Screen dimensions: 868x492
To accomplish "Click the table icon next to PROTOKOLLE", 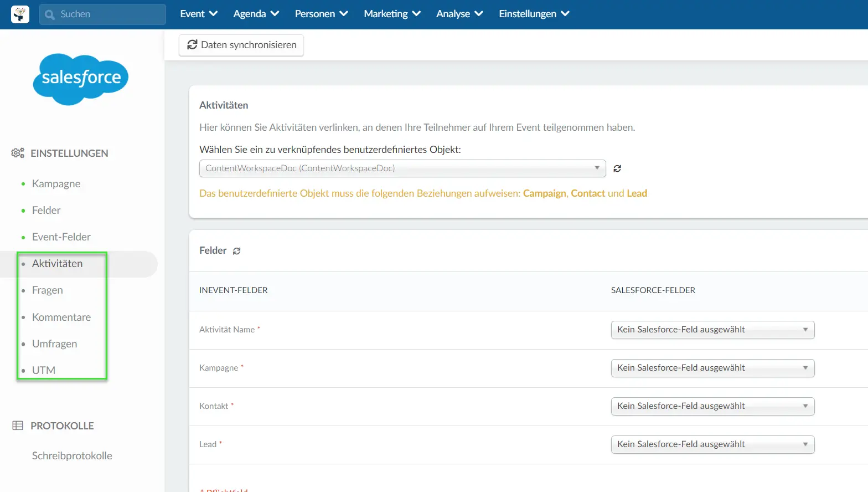I will pyautogui.click(x=18, y=426).
